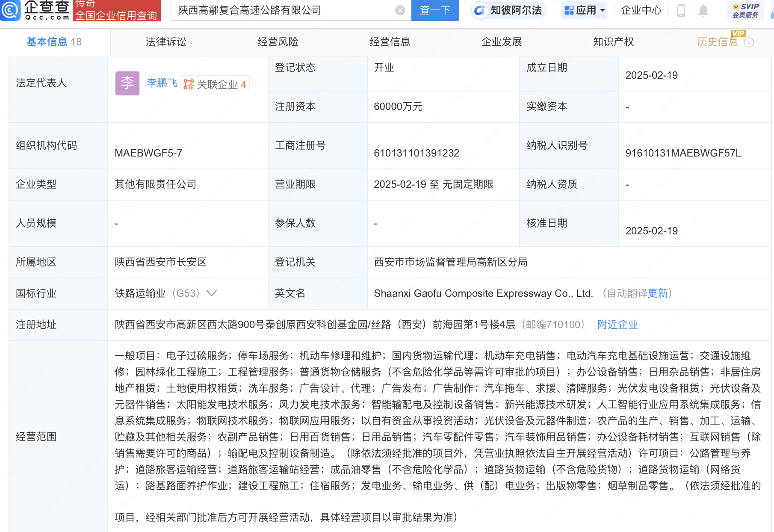Click 更新 to refresh English name

[x=658, y=293]
